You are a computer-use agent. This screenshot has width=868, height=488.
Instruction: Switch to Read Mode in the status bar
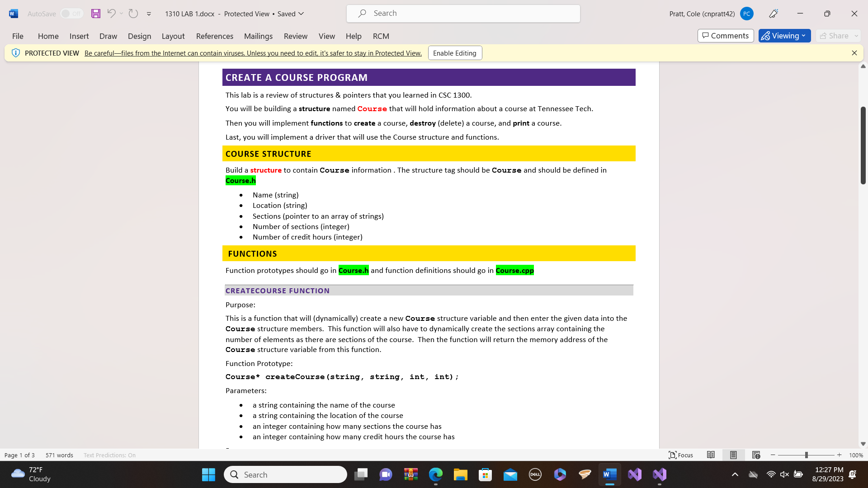click(711, 455)
